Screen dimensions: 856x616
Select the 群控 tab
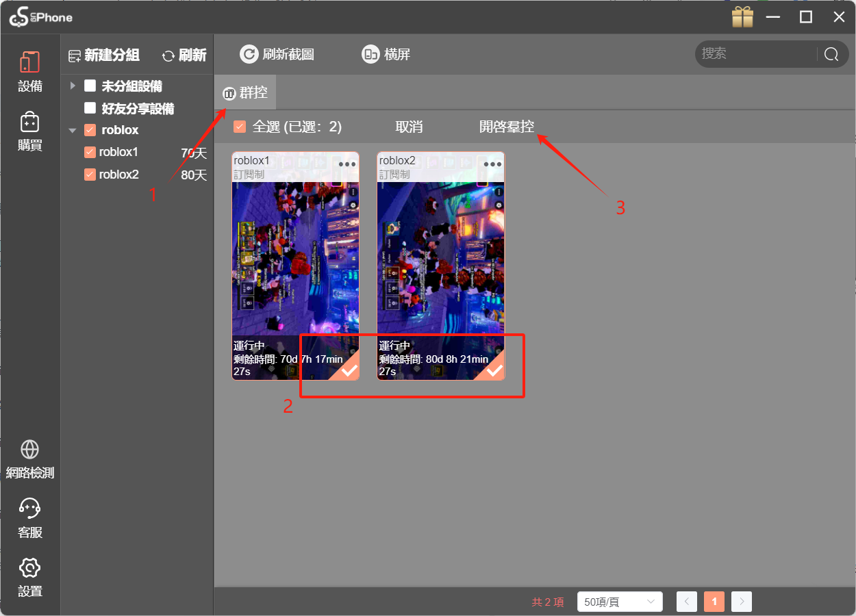tap(245, 92)
